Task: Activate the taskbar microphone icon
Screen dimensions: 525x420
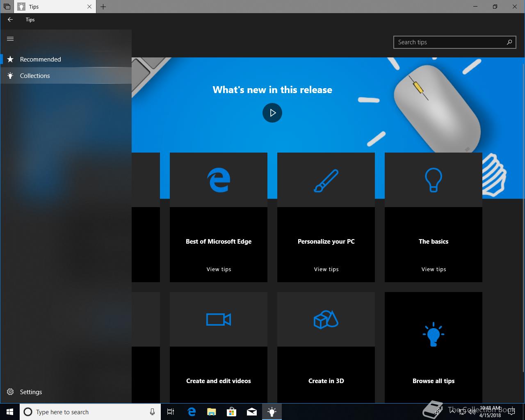Action: point(152,412)
